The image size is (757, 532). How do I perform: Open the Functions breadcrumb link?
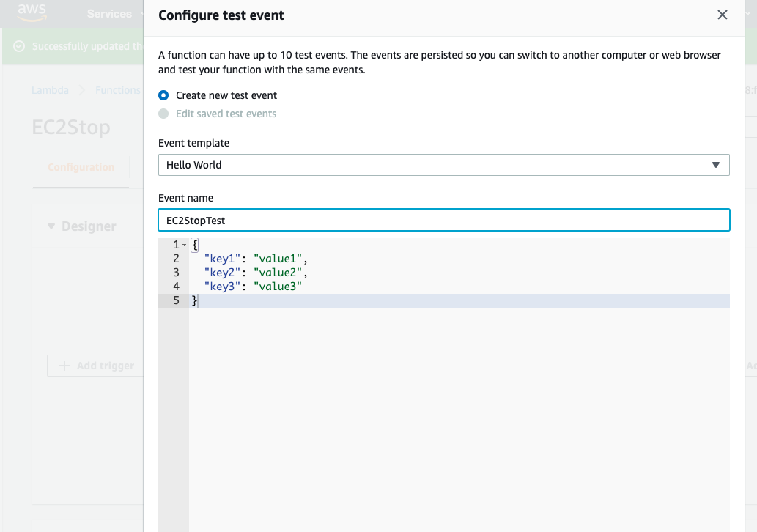[117, 90]
